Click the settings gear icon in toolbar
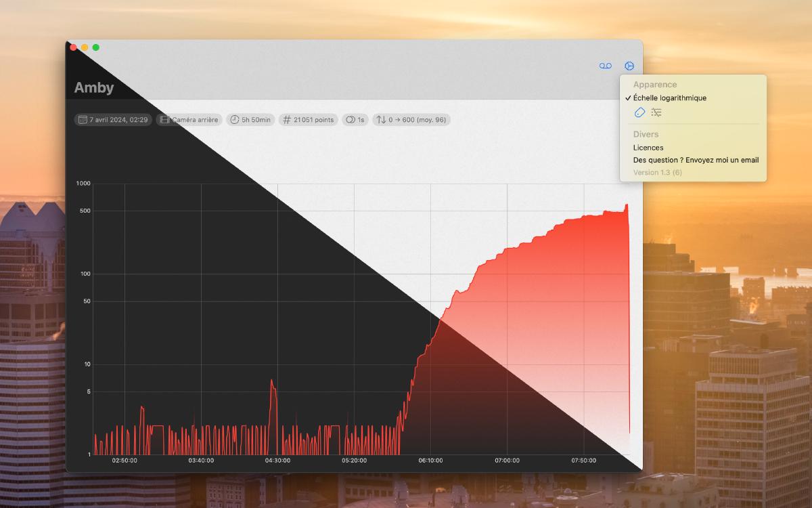 coord(629,66)
